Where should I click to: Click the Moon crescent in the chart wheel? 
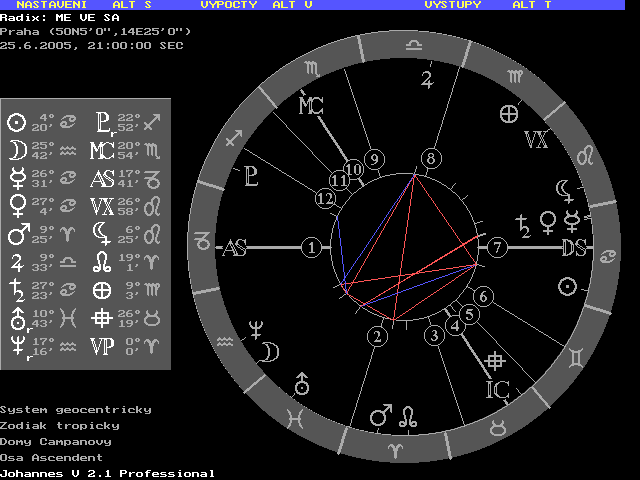[270, 352]
